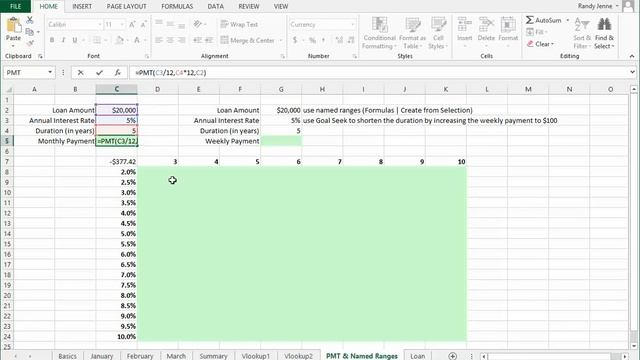This screenshot has width=640, height=360.
Task: Open Font settings dialog launcher
Action: 147,56
